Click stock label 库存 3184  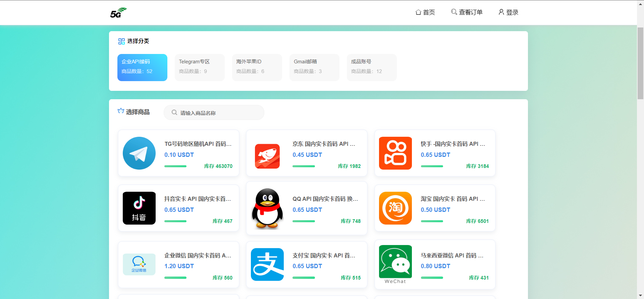pyautogui.click(x=477, y=166)
